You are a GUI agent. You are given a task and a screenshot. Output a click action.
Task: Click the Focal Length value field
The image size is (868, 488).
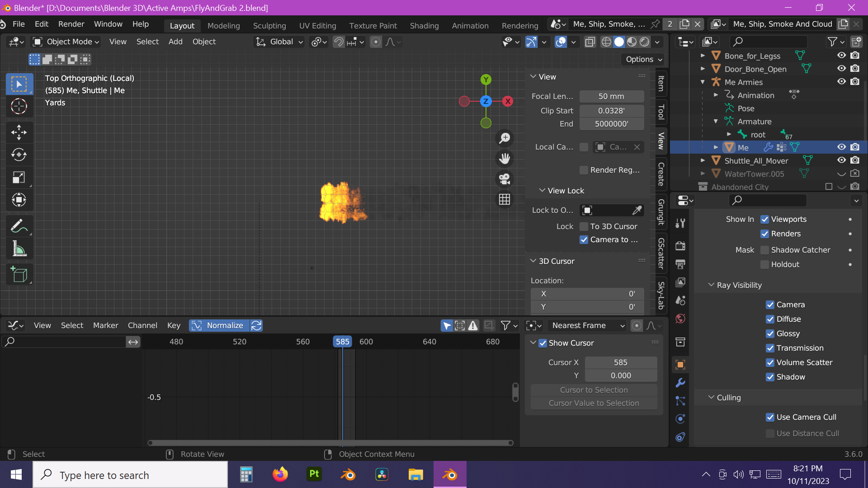click(x=611, y=96)
